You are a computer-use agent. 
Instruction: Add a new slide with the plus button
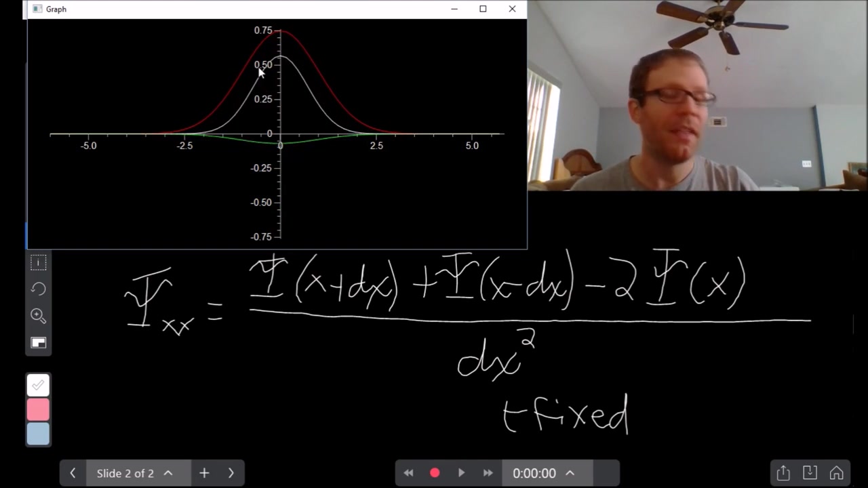click(204, 472)
